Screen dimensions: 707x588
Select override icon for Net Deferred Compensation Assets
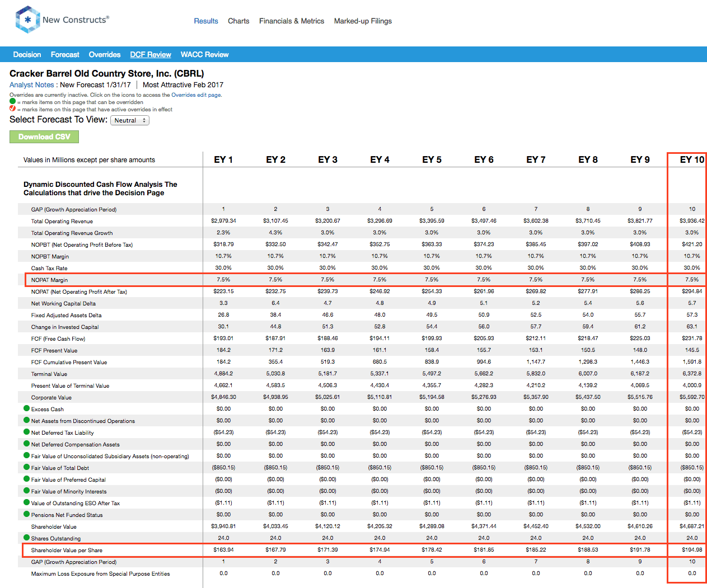pyautogui.click(x=26, y=443)
